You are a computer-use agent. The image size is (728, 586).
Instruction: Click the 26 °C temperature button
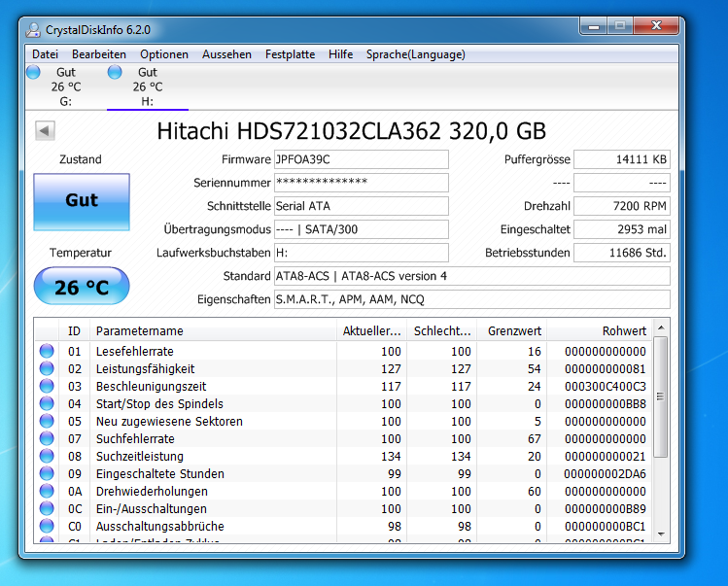[x=82, y=286]
